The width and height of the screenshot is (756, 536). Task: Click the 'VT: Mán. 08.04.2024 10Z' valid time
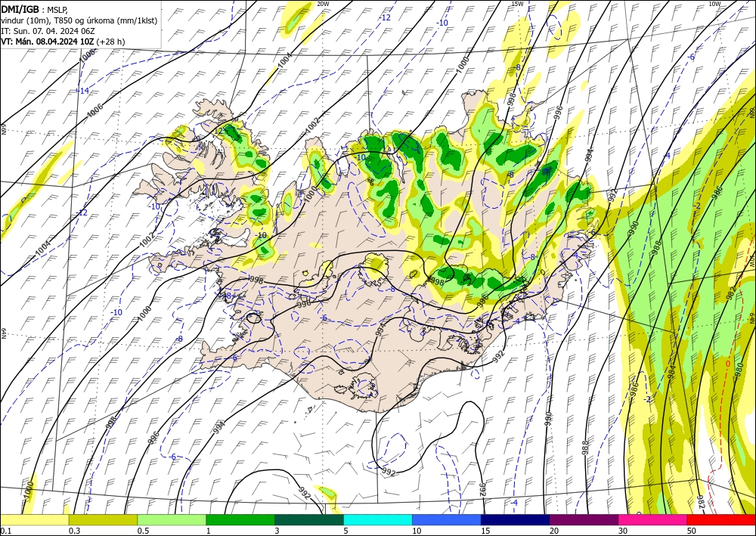pos(48,42)
